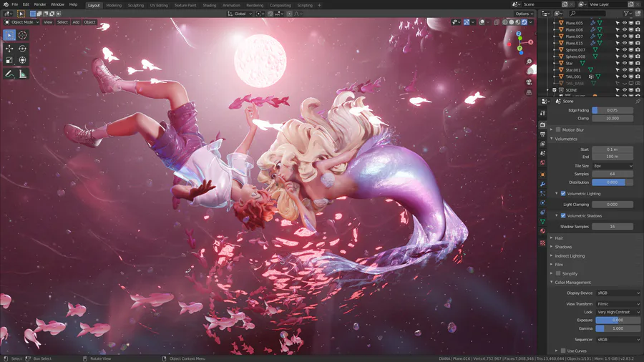Open the Sequencer color space dropdown

click(618, 339)
